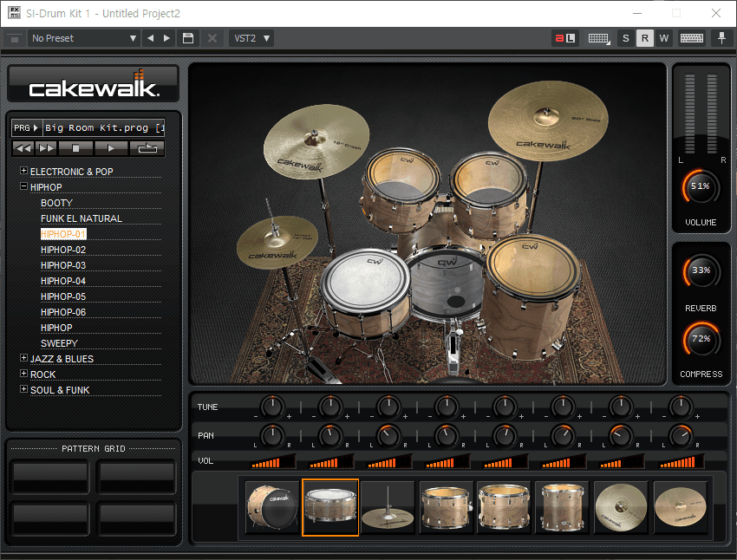Click the rewind transport icon
The height and width of the screenshot is (560, 737).
(24, 147)
